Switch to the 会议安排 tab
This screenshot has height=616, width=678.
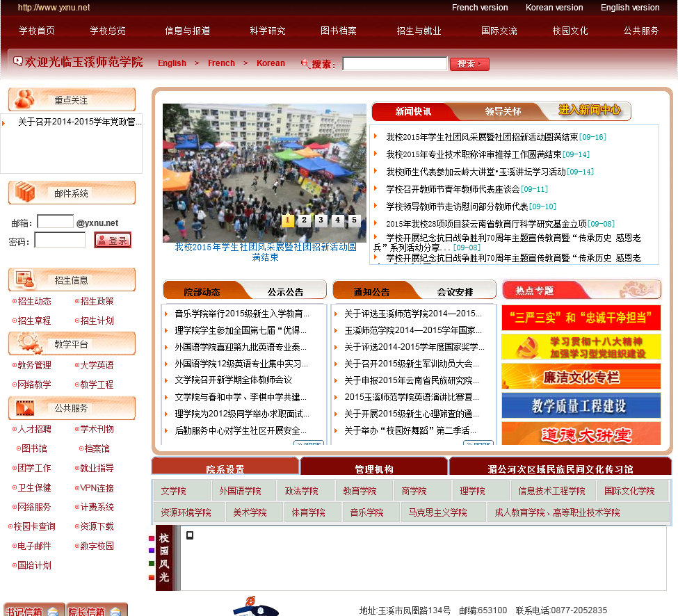(x=455, y=292)
